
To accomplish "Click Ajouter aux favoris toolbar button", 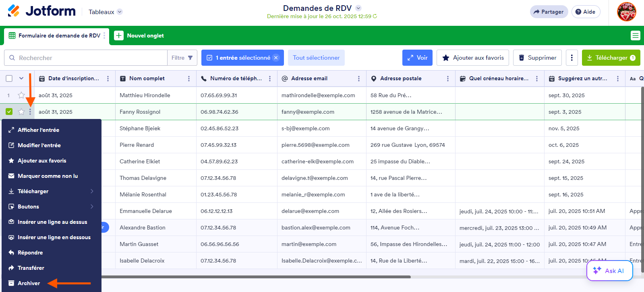I will coord(473,58).
